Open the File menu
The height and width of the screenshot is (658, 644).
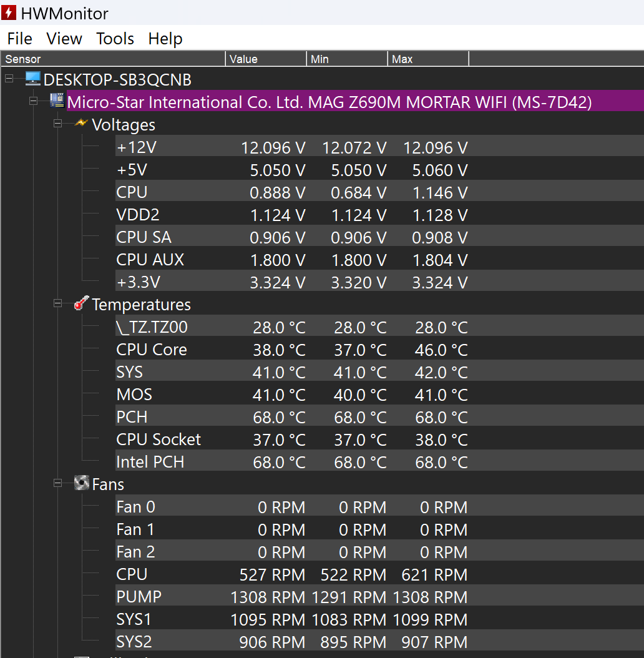point(19,39)
